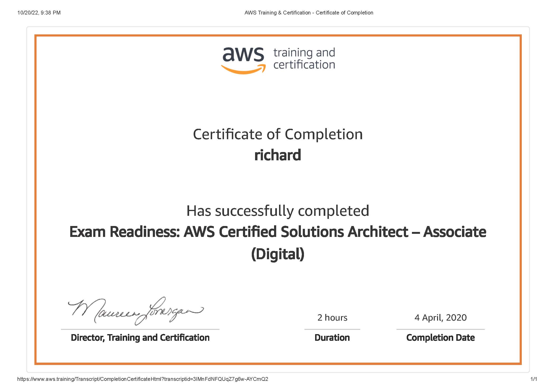Click the page number '1/1'

[x=534, y=379]
